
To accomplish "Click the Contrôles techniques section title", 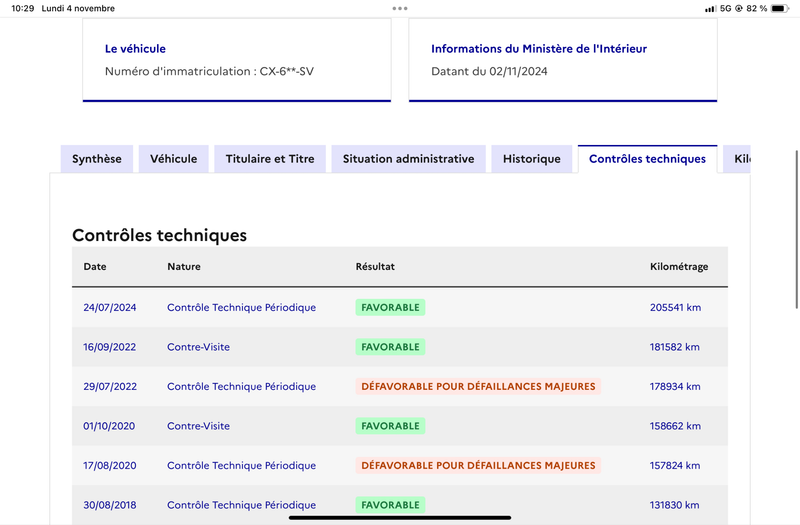I will point(159,235).
